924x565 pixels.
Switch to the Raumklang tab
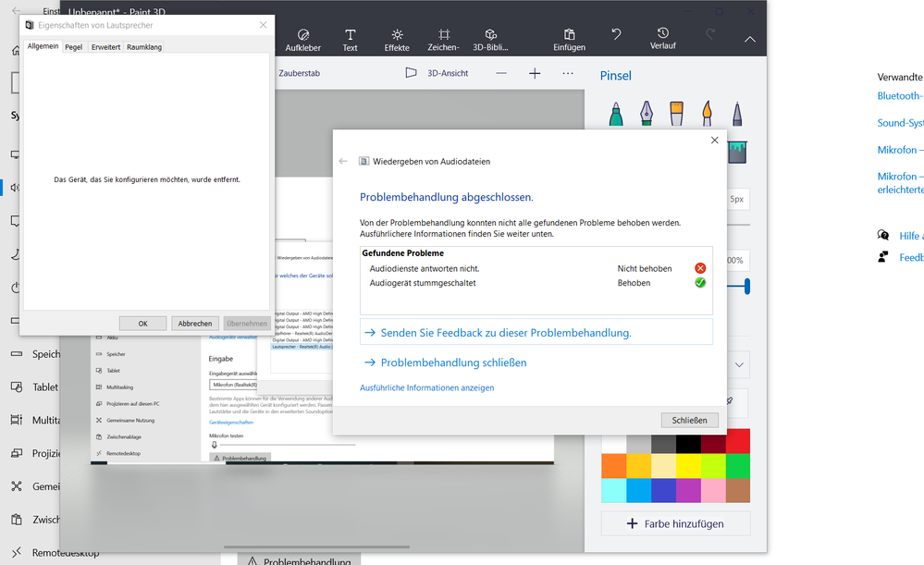144,47
